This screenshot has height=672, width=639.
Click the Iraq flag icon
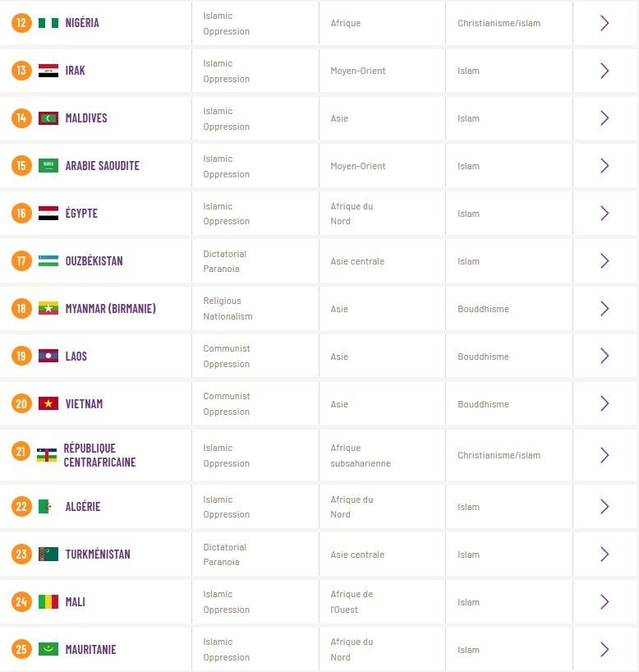[x=48, y=71]
